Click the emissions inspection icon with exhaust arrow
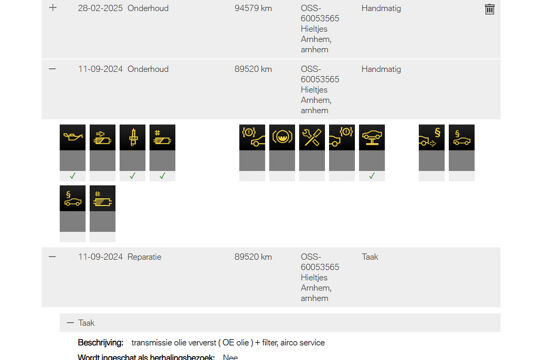 (x=432, y=137)
